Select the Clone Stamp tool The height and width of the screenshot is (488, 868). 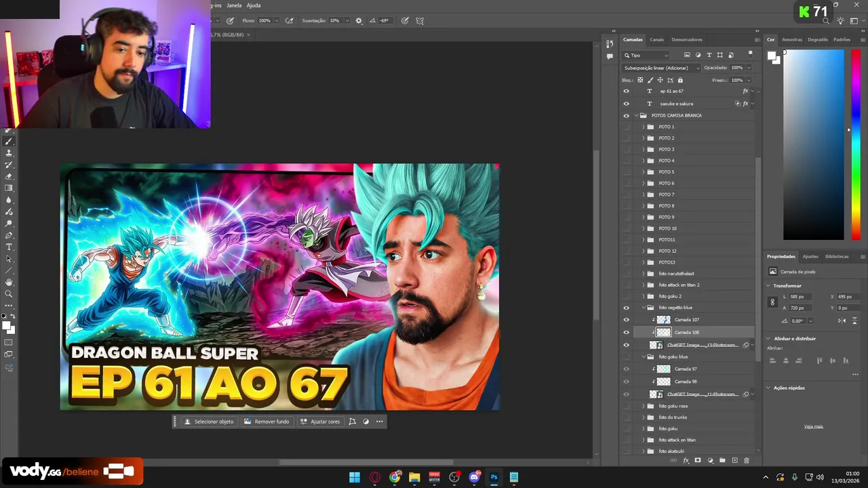[x=9, y=153]
